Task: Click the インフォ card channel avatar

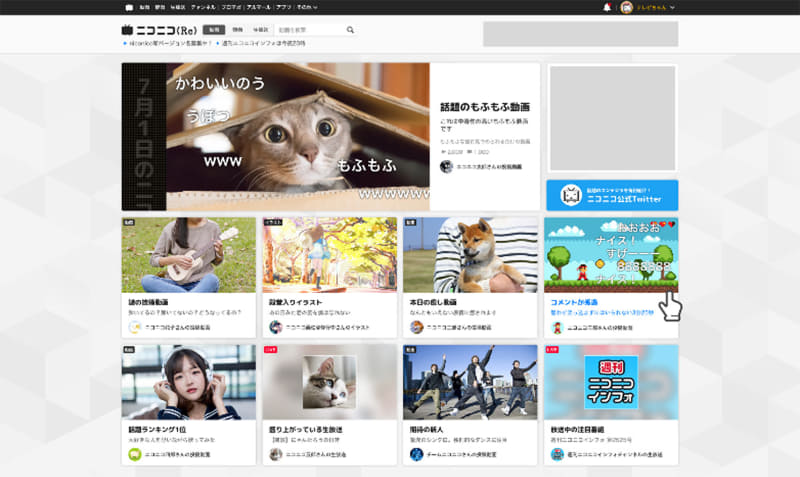Action: pyautogui.click(x=557, y=454)
